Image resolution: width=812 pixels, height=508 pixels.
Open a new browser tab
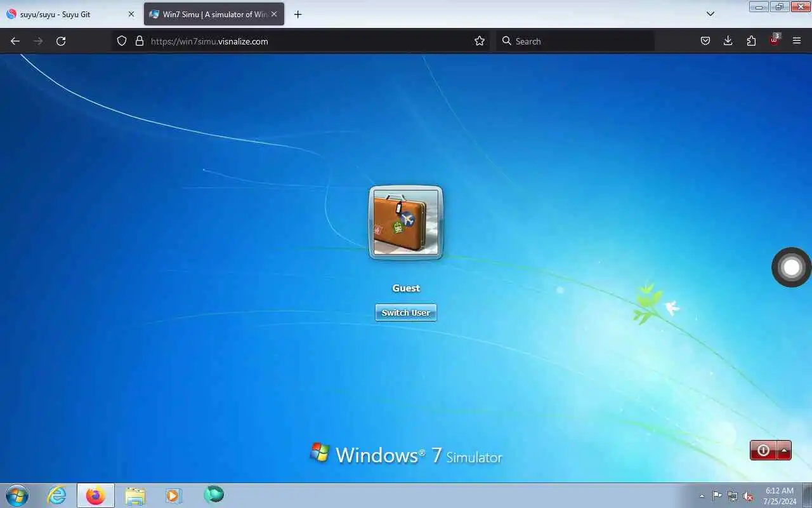pos(298,14)
